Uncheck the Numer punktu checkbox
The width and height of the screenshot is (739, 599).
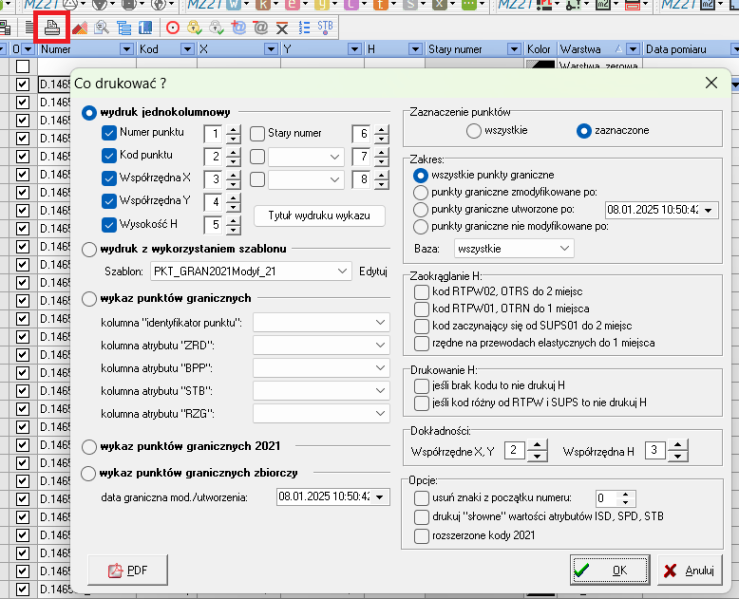click(109, 133)
